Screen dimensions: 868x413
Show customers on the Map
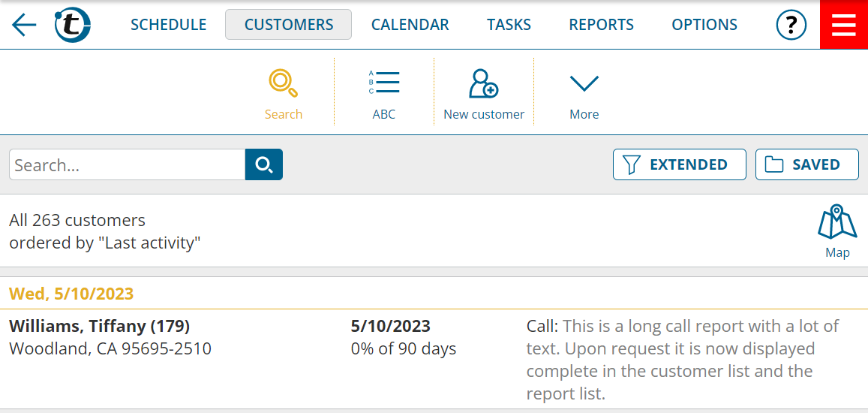click(x=837, y=232)
